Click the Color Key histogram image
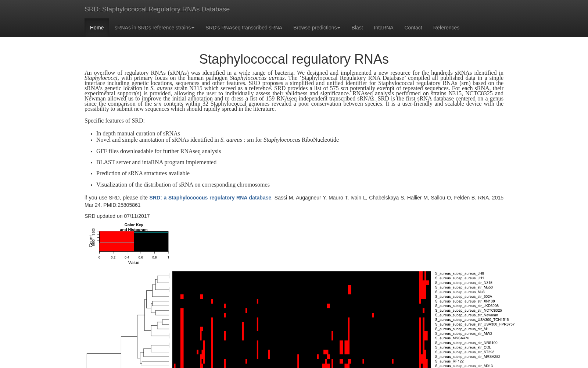The width and height of the screenshot is (588, 368). (x=129, y=244)
